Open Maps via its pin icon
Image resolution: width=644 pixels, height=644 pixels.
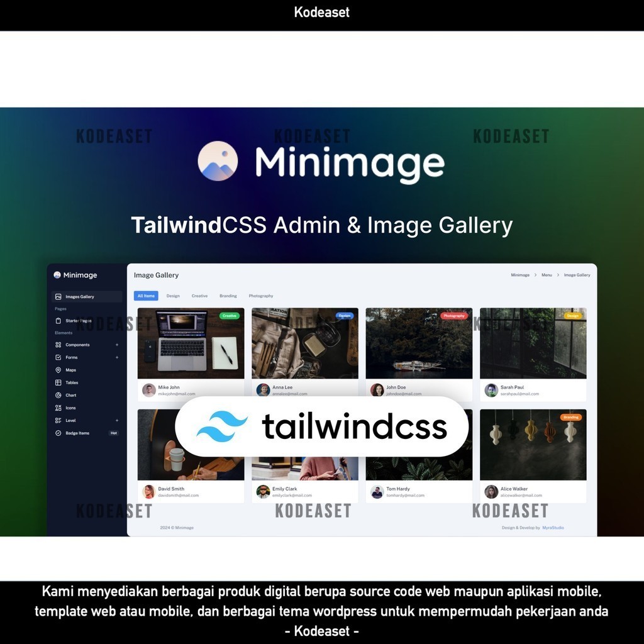[x=58, y=370]
